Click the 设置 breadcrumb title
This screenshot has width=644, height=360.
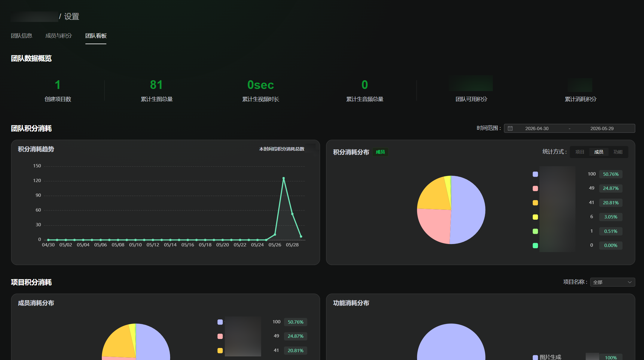pos(72,17)
